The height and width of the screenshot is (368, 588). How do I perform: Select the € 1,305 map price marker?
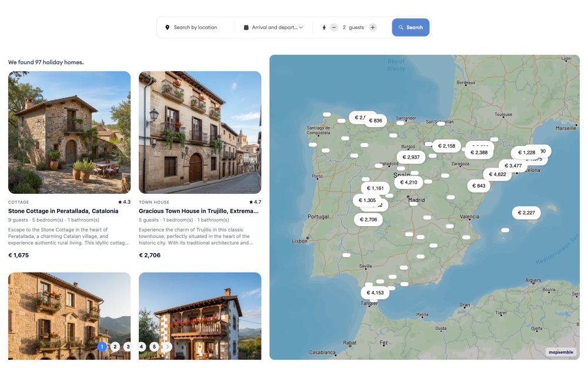367,200
